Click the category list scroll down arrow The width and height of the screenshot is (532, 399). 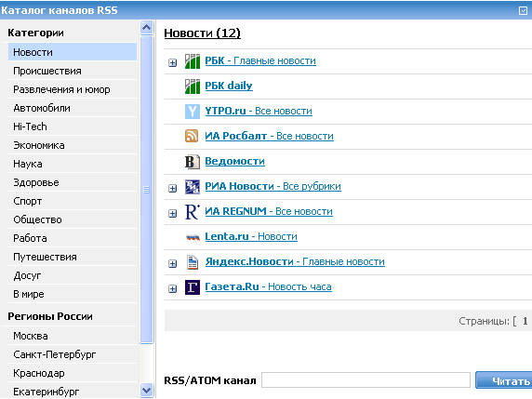click(147, 391)
